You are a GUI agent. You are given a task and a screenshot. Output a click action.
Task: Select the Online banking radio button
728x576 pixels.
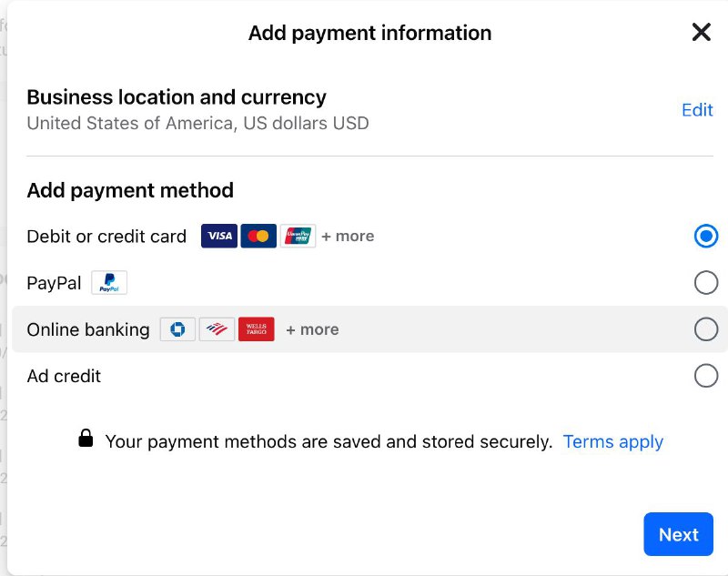706,329
